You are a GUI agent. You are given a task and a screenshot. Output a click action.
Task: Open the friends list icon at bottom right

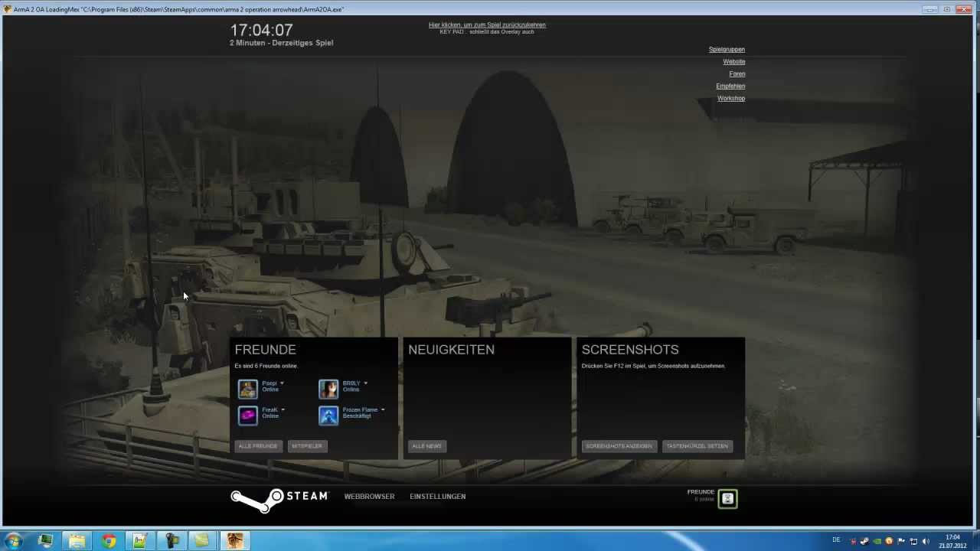(727, 499)
